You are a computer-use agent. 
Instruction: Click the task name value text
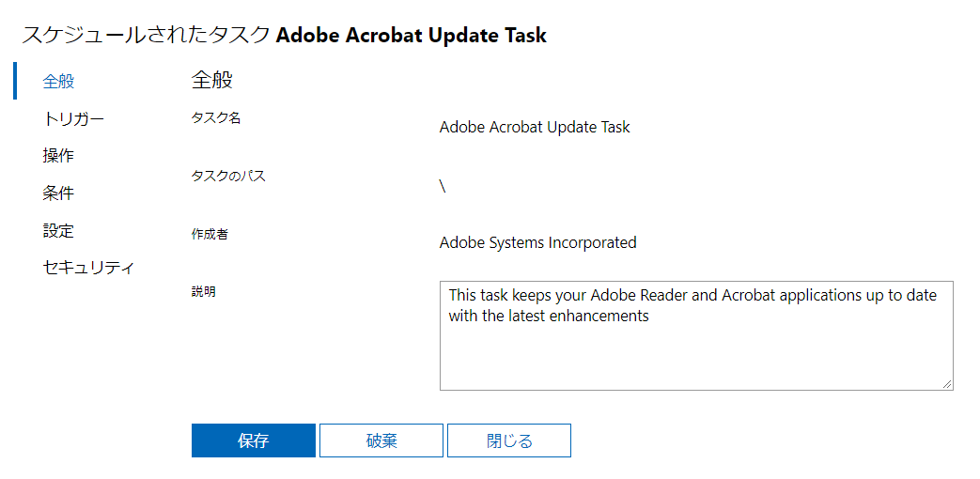(535, 127)
